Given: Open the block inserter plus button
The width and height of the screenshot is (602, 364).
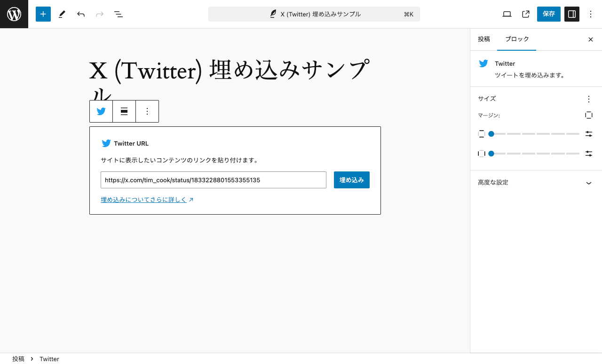Looking at the screenshot, I should click(x=43, y=14).
